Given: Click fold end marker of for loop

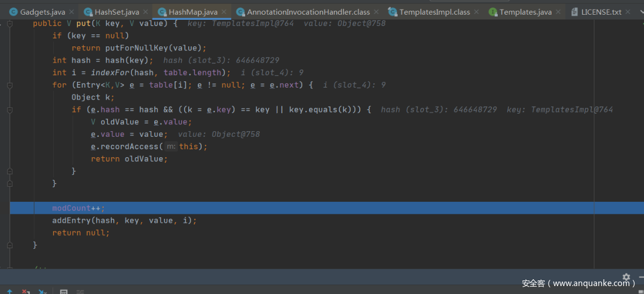Looking at the screenshot, I should point(10,183).
